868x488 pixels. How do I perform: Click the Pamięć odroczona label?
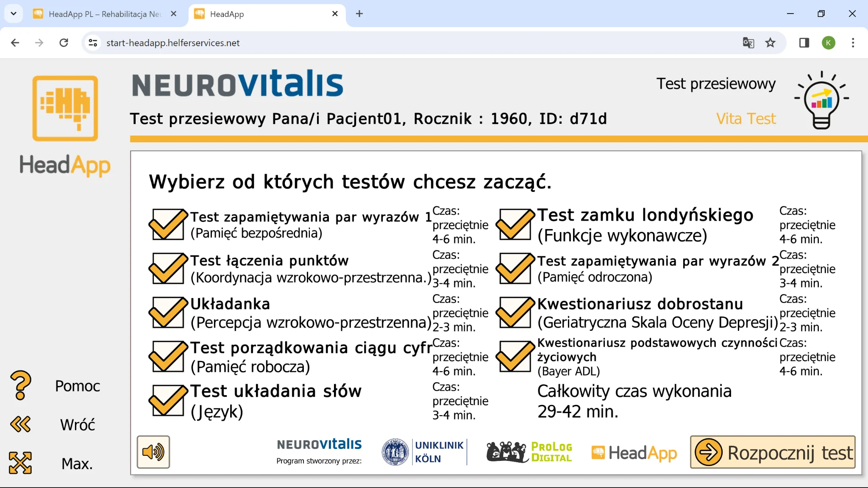[595, 277]
